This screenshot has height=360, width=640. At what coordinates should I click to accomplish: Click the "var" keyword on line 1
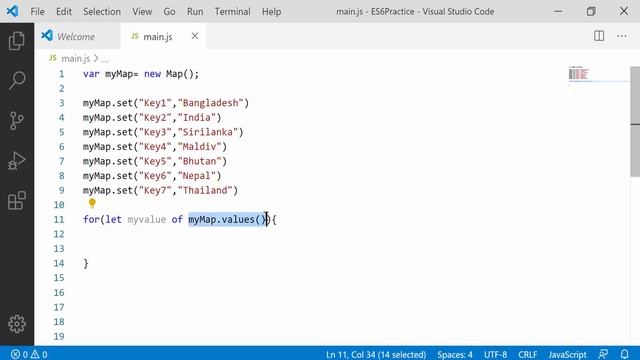(x=91, y=74)
